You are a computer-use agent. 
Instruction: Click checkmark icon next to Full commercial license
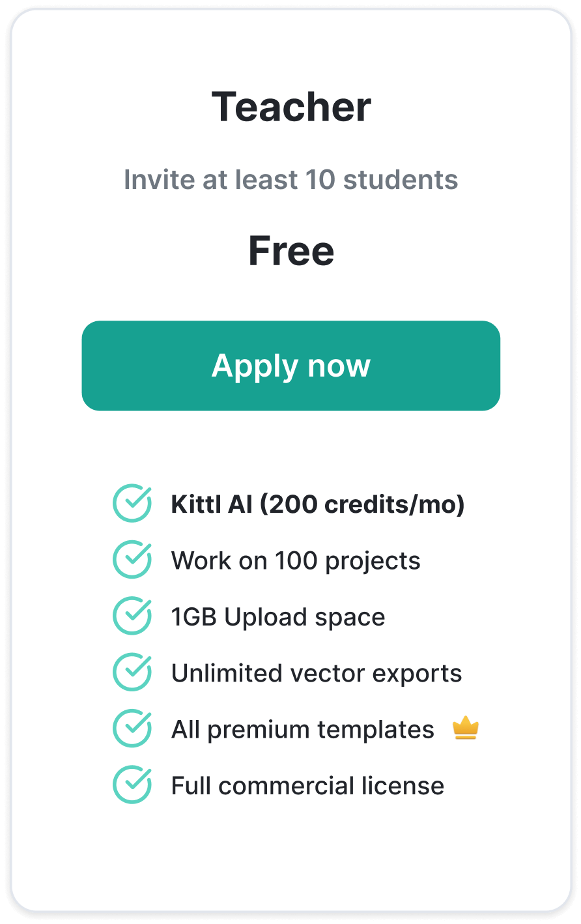tap(132, 785)
